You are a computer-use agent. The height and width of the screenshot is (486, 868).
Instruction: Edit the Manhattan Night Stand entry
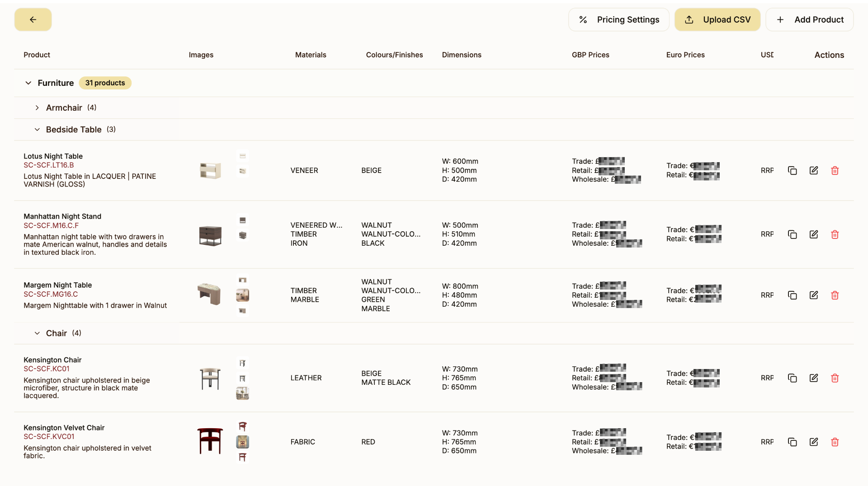click(x=813, y=234)
